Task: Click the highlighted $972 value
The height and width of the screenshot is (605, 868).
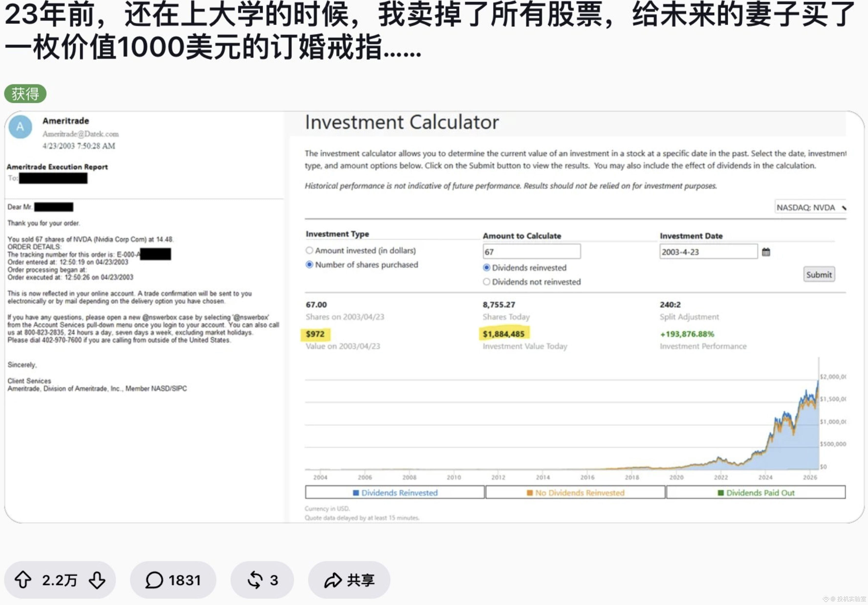Action: 315,334
